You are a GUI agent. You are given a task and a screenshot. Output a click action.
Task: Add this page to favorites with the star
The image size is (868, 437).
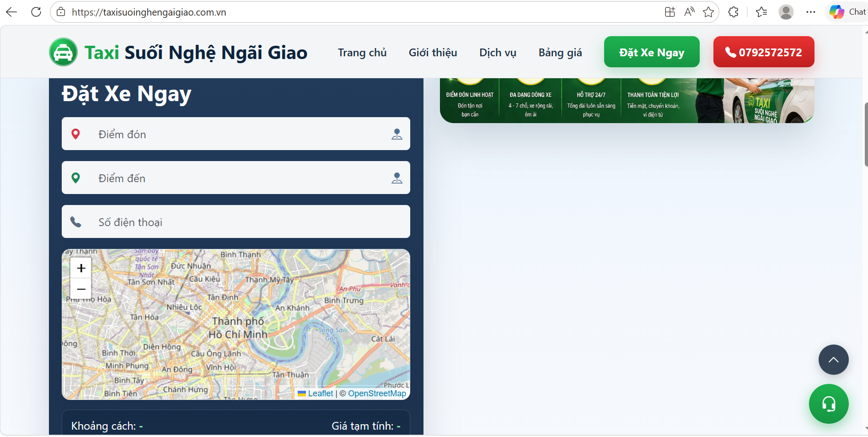point(708,12)
